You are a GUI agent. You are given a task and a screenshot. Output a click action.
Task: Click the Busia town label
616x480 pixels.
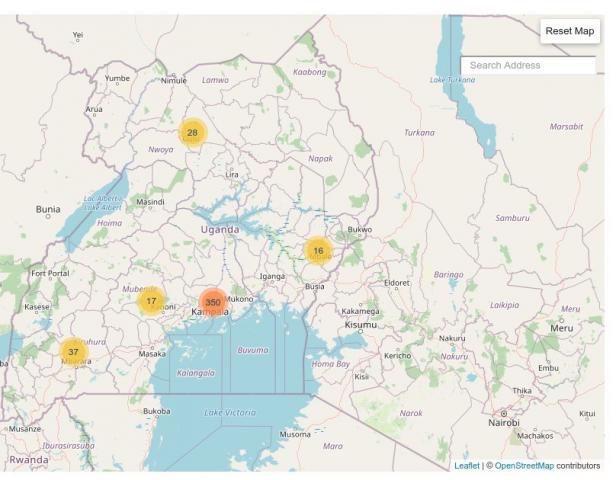315,286
